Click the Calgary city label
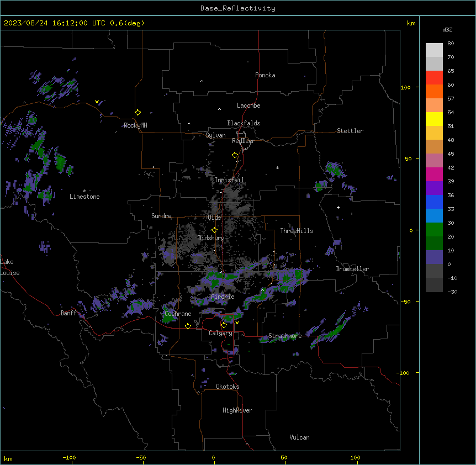This screenshot has width=476, height=465. [x=220, y=333]
